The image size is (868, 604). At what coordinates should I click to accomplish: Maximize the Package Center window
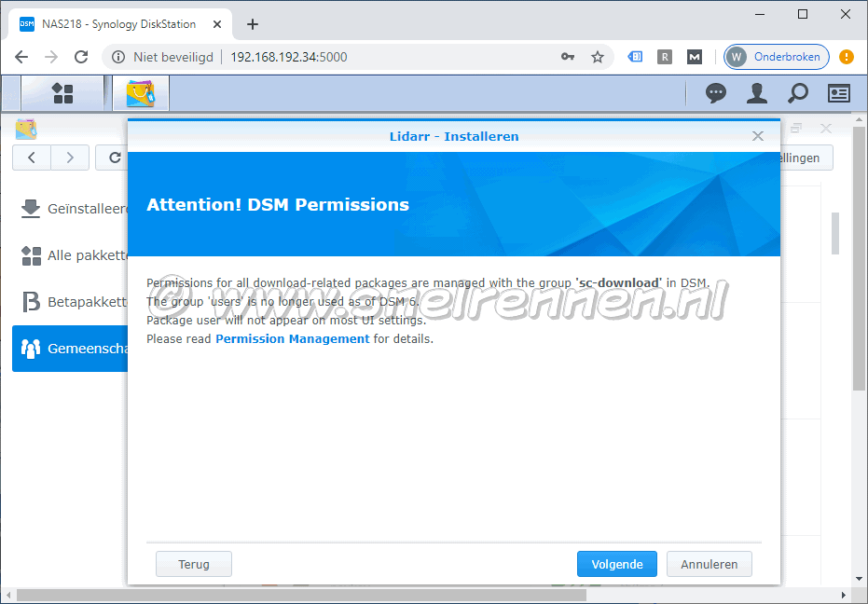pos(796,129)
